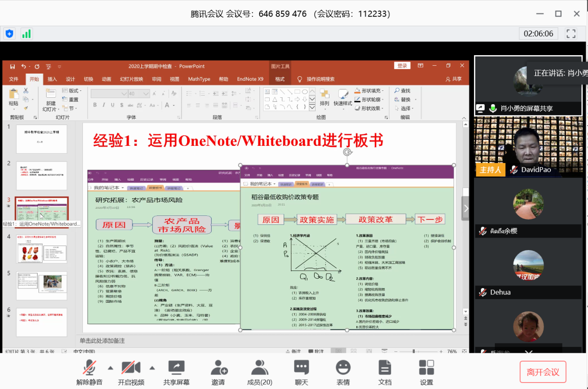Image resolution: width=588 pixels, height=389 pixels.
Task: Click the Undo arrow in PowerPoint
Action: tap(24, 66)
